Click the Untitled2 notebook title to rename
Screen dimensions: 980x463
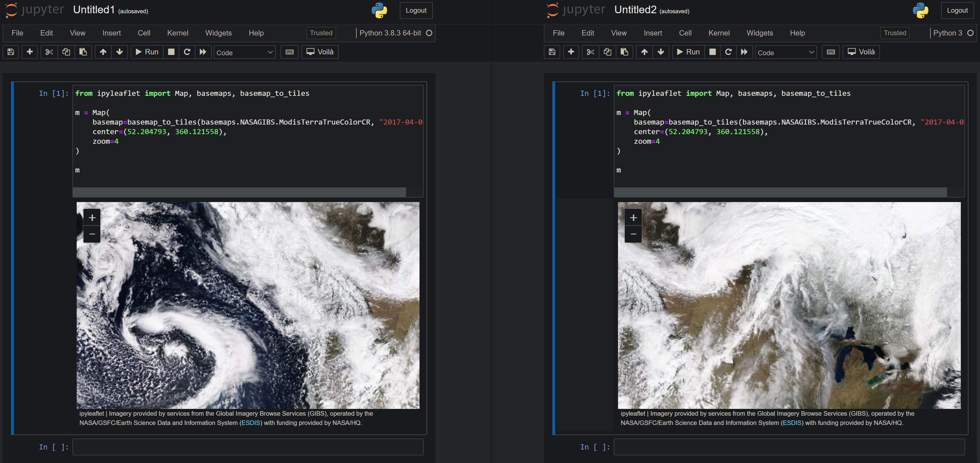(635, 10)
